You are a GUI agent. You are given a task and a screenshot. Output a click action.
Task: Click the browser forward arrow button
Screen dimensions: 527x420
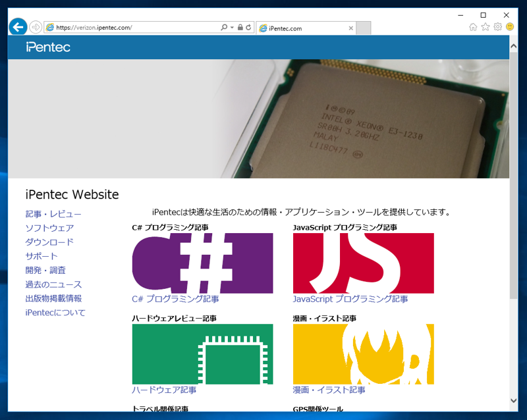[36, 27]
